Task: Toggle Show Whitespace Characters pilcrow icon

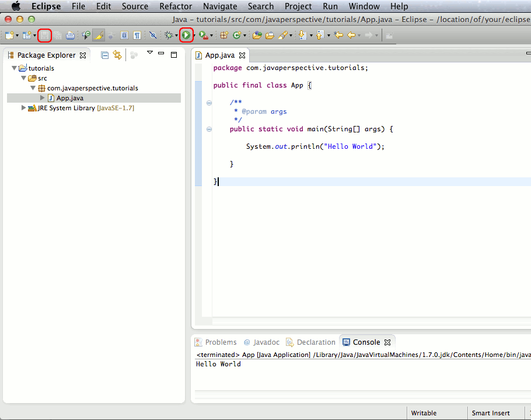Action: [x=137, y=35]
